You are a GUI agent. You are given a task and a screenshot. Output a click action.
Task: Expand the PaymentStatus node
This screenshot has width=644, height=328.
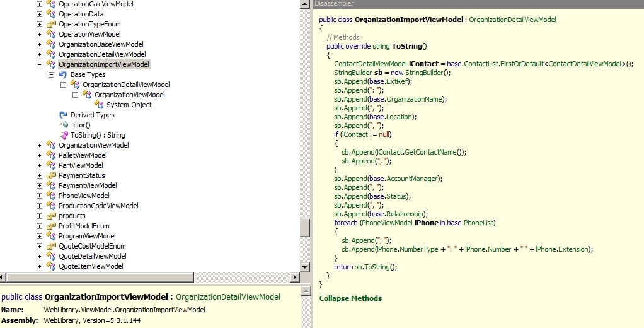pos(40,175)
